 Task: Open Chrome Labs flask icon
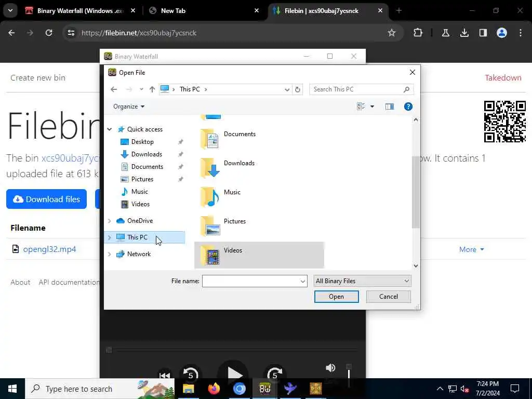445,33
